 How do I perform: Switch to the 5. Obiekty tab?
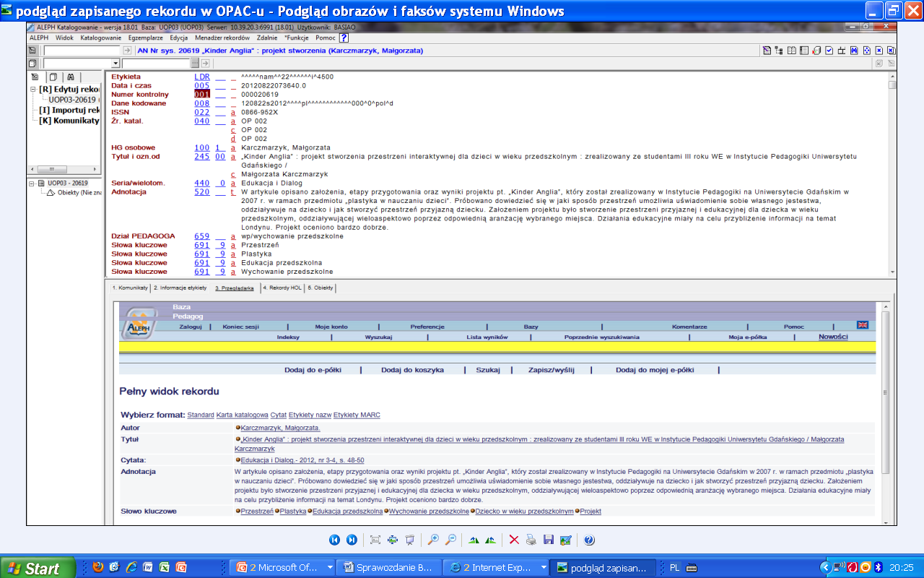(x=321, y=288)
